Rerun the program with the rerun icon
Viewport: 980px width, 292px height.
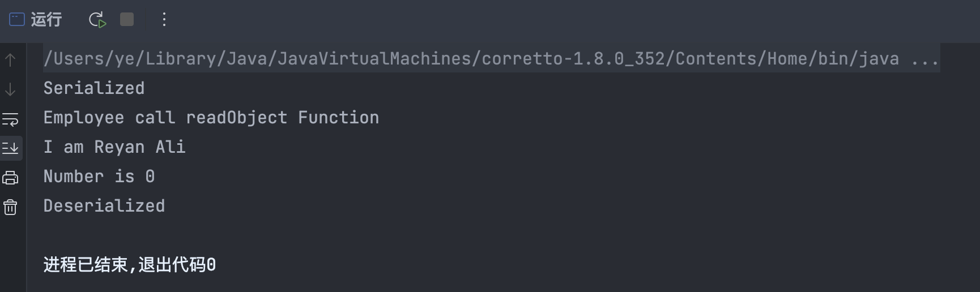97,20
